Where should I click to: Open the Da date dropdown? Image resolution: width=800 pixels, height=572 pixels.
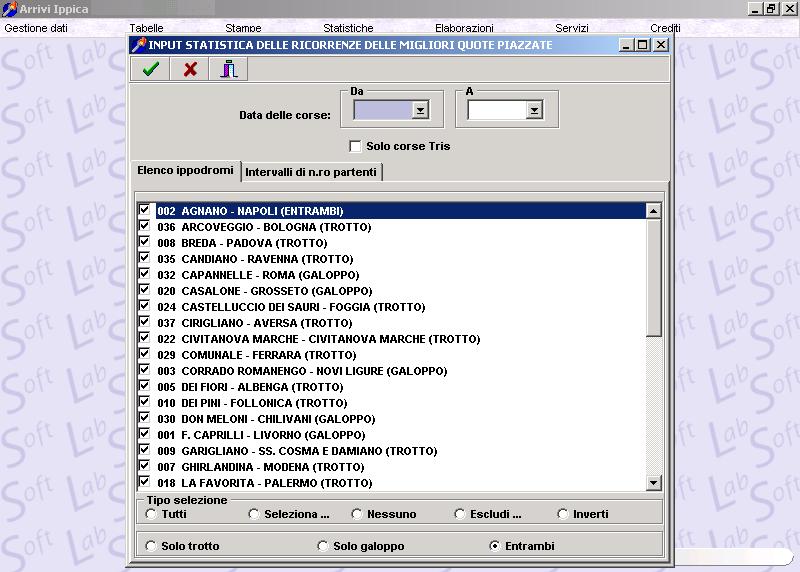pos(420,111)
